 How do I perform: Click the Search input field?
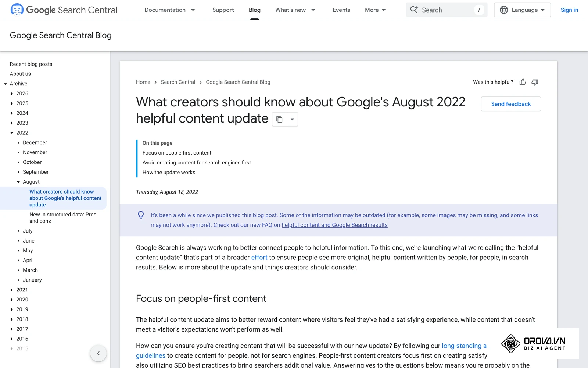point(447,10)
